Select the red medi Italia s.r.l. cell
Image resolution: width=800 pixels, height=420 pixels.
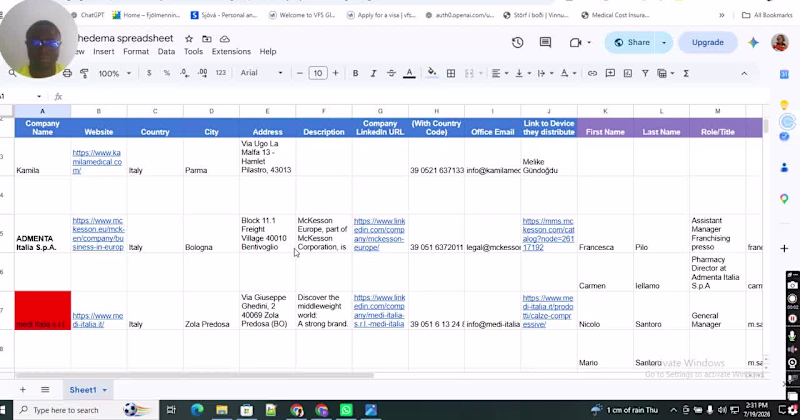(42, 310)
